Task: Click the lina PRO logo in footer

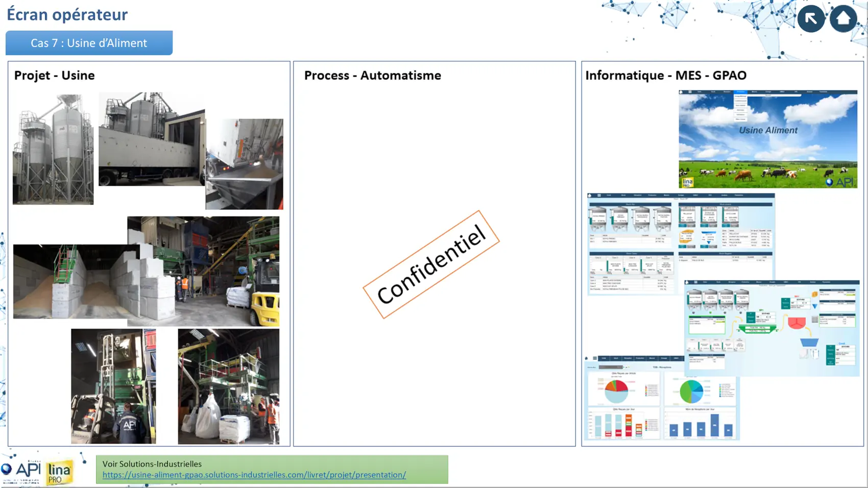Action: coord(59,473)
